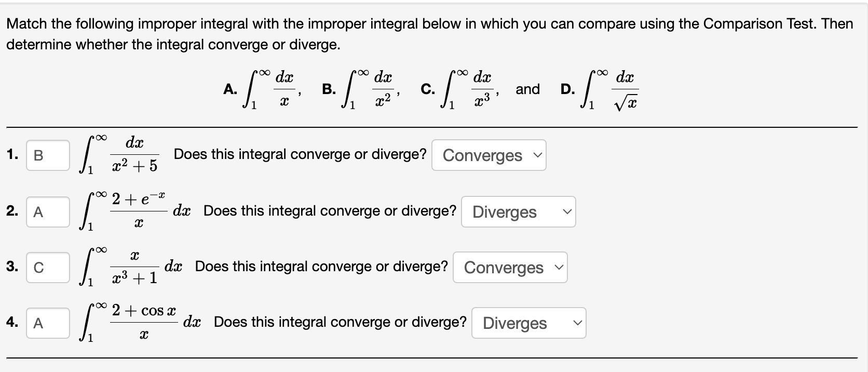
Task: Click the chevron on question 4's dropdown
Action: point(577,323)
